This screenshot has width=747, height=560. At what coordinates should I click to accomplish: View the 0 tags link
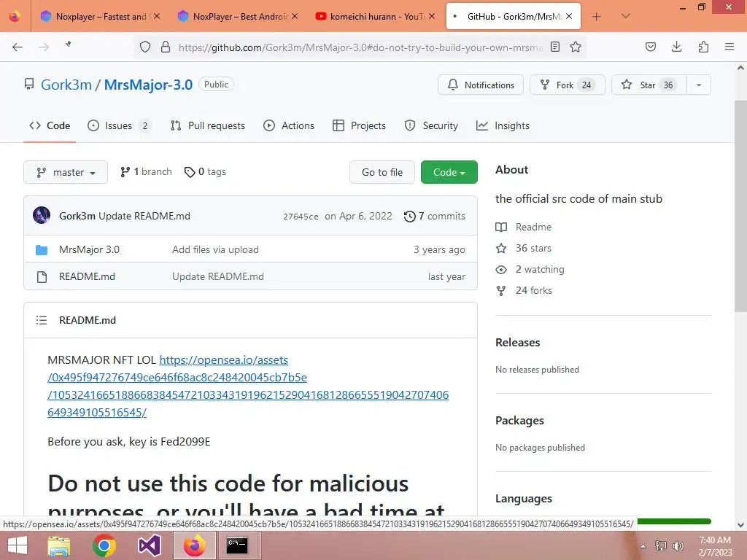(x=205, y=172)
